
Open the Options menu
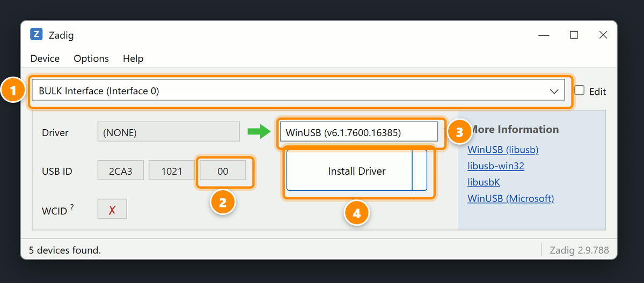click(91, 58)
